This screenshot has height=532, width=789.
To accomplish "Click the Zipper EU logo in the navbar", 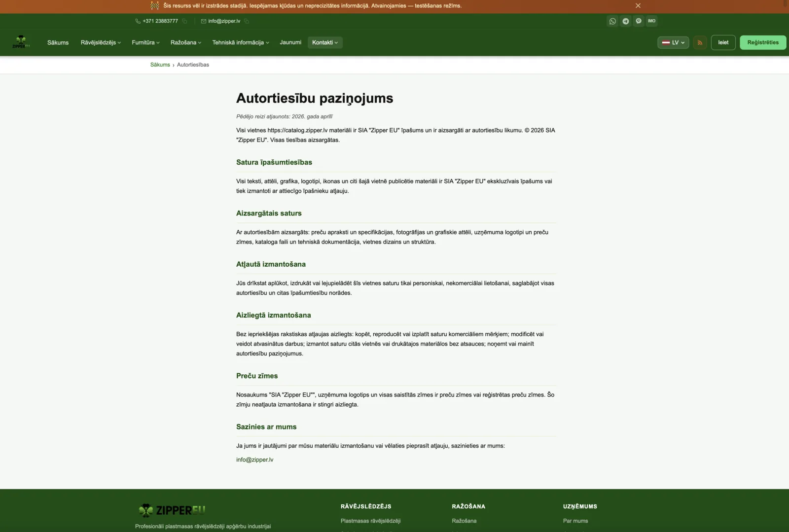I will [21, 42].
